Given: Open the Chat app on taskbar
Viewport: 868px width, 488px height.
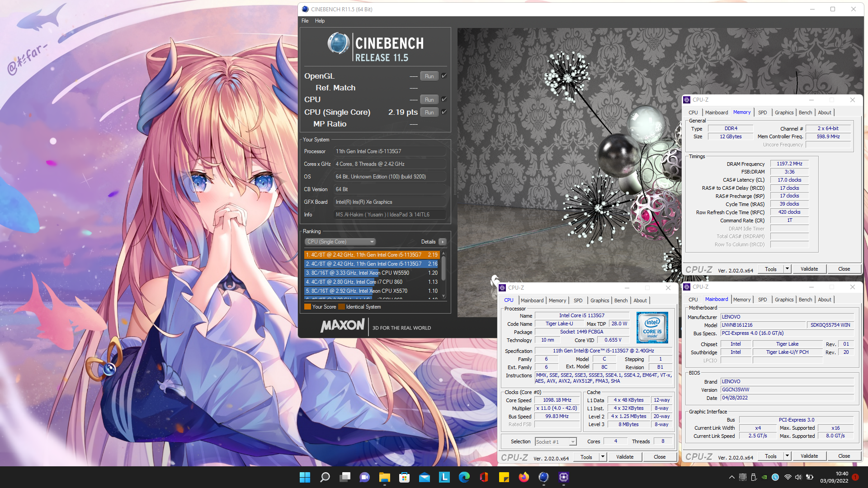Looking at the screenshot, I should [365, 477].
